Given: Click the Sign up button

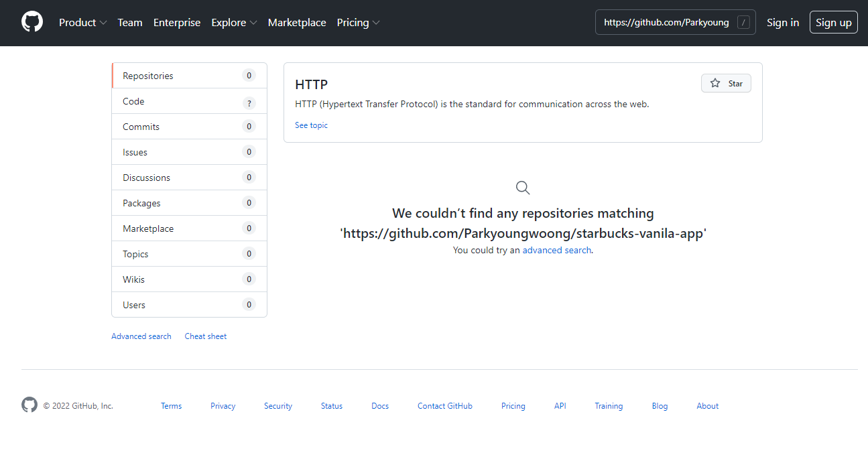Looking at the screenshot, I should pyautogui.click(x=834, y=22).
